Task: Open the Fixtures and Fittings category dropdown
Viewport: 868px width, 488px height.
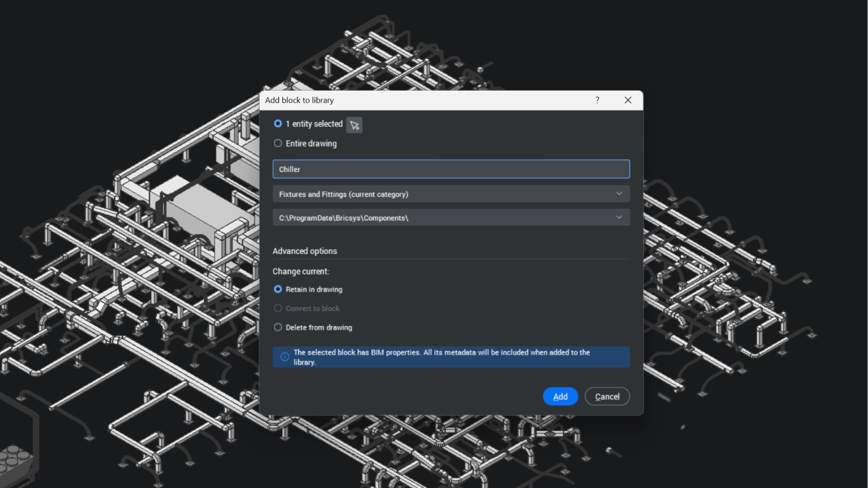Action: (x=451, y=194)
